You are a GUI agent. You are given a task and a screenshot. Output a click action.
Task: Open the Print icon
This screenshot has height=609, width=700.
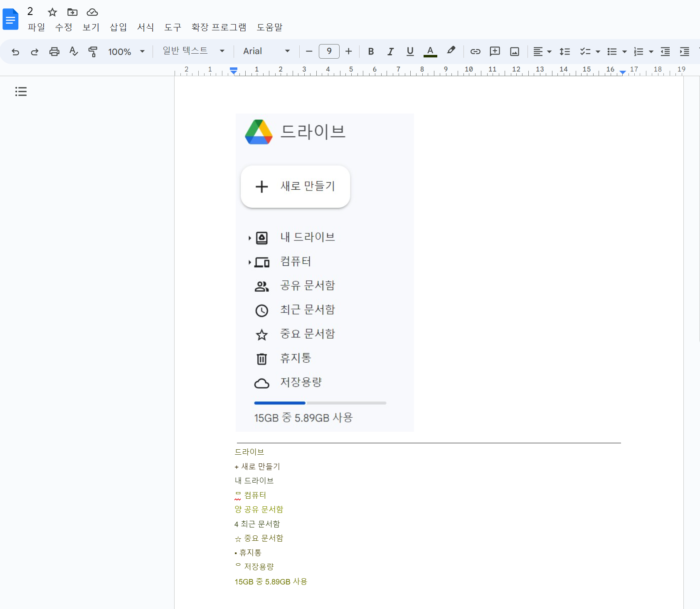click(54, 51)
